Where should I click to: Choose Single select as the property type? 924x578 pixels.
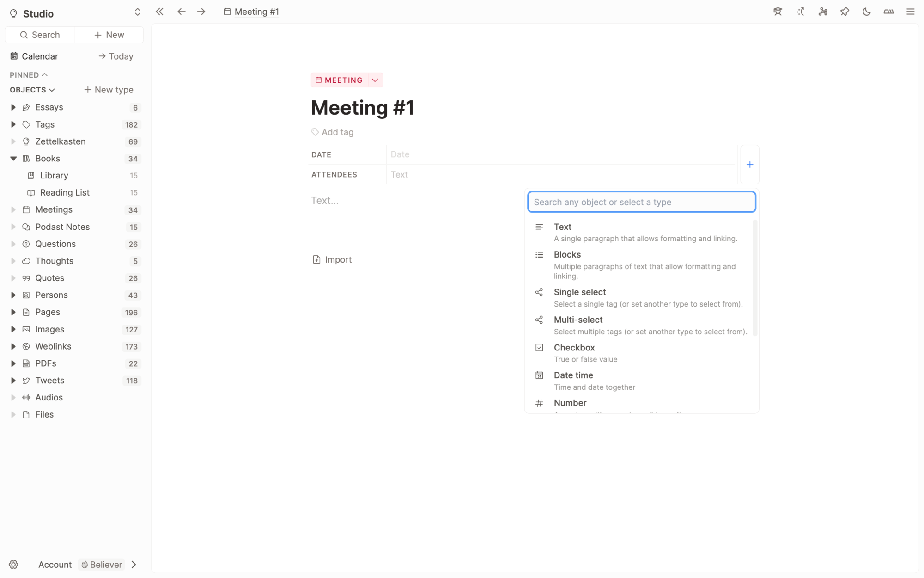(x=580, y=292)
